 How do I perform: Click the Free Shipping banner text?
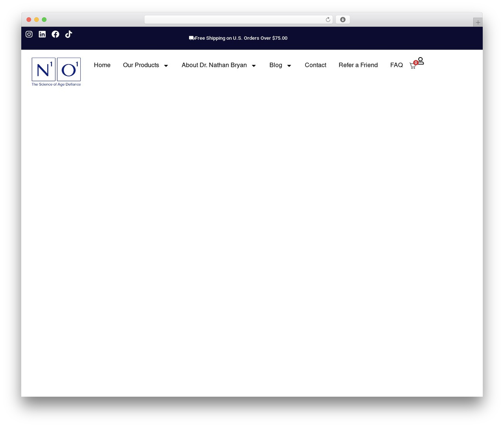(x=241, y=38)
